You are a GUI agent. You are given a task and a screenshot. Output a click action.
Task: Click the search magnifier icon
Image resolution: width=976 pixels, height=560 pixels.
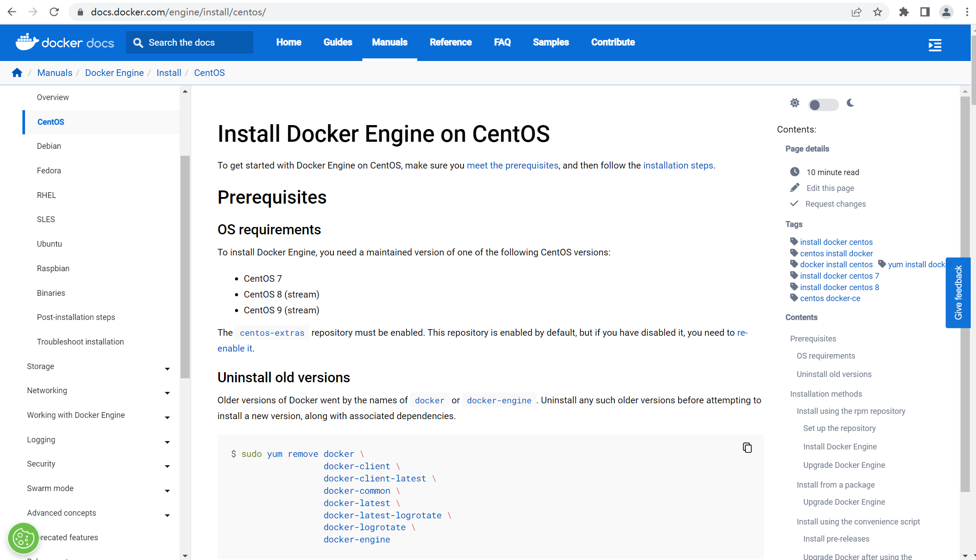138,42
